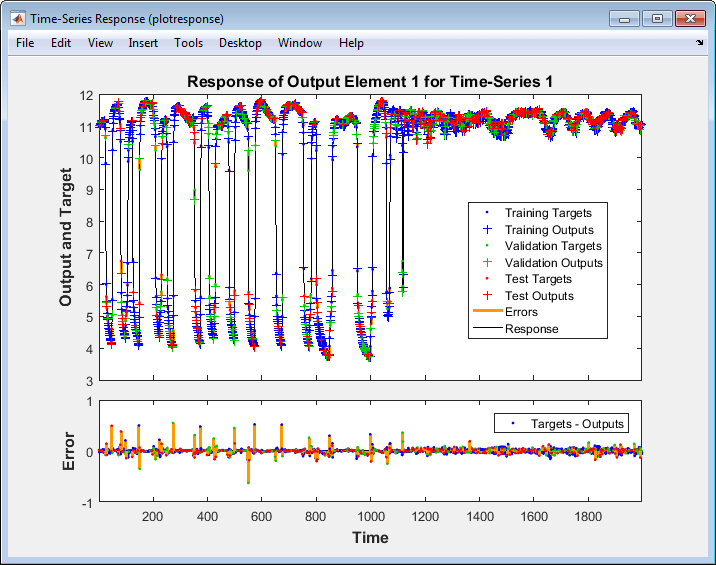Expand the Desktop menu
This screenshot has height=565, width=716.
tap(240, 43)
